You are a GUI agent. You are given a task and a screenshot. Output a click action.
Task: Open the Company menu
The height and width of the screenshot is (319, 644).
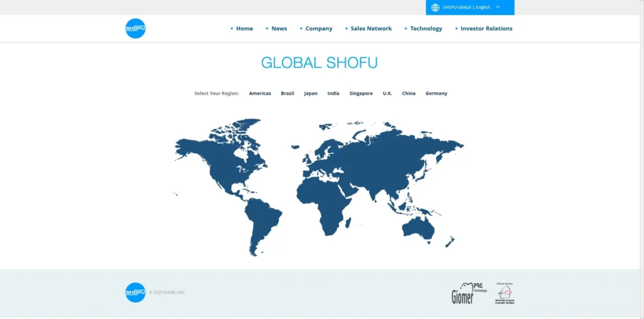pyautogui.click(x=319, y=28)
